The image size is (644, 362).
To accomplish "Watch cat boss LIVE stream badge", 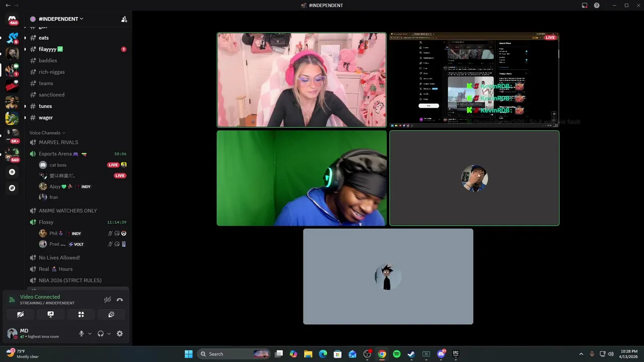I will 113,165.
